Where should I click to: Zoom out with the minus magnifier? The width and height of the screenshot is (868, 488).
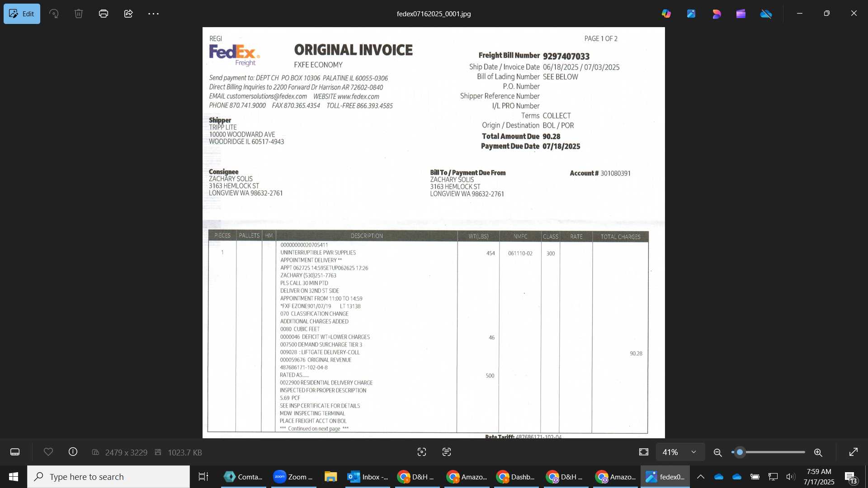(x=717, y=452)
